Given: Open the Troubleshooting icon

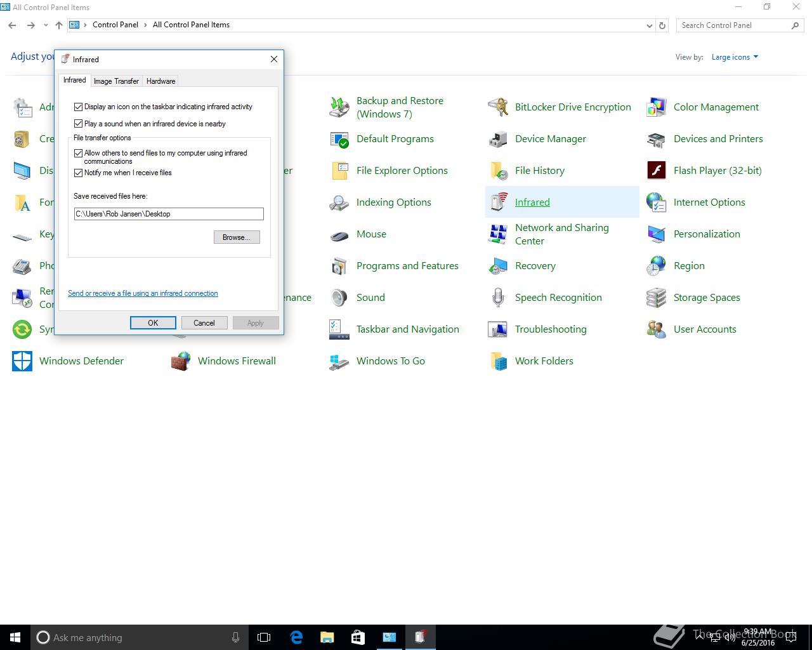Looking at the screenshot, I should [498, 329].
